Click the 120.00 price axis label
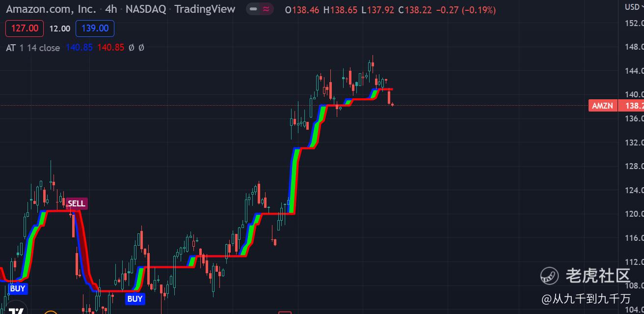Image resolution: width=644 pixels, height=314 pixels. pos(634,214)
